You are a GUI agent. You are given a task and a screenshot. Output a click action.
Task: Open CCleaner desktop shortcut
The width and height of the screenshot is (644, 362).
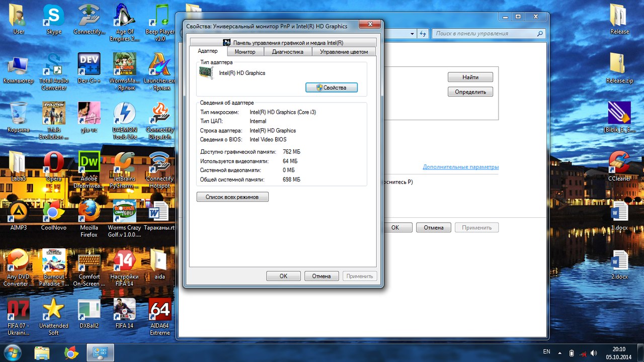(x=619, y=163)
